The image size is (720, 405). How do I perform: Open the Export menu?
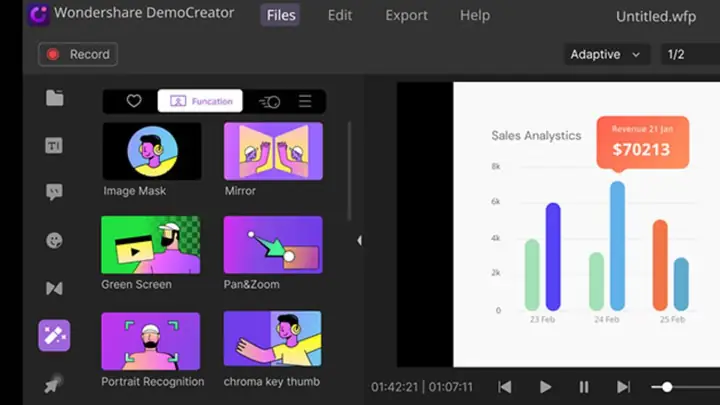click(406, 15)
